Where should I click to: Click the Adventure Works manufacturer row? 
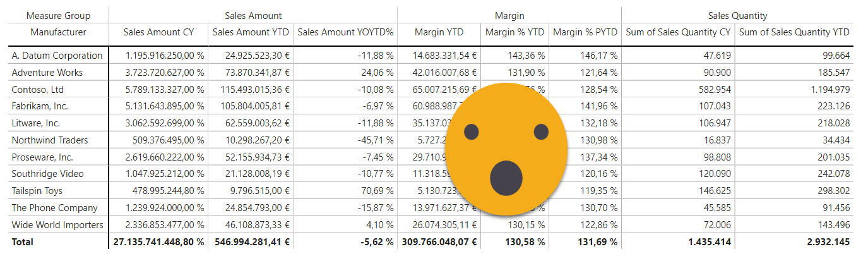point(47,73)
